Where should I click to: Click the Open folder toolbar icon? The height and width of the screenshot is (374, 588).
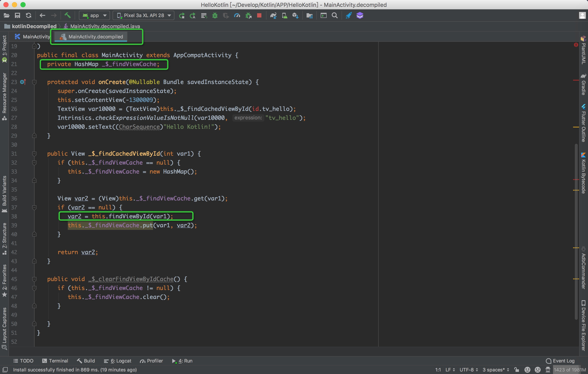tap(7, 15)
